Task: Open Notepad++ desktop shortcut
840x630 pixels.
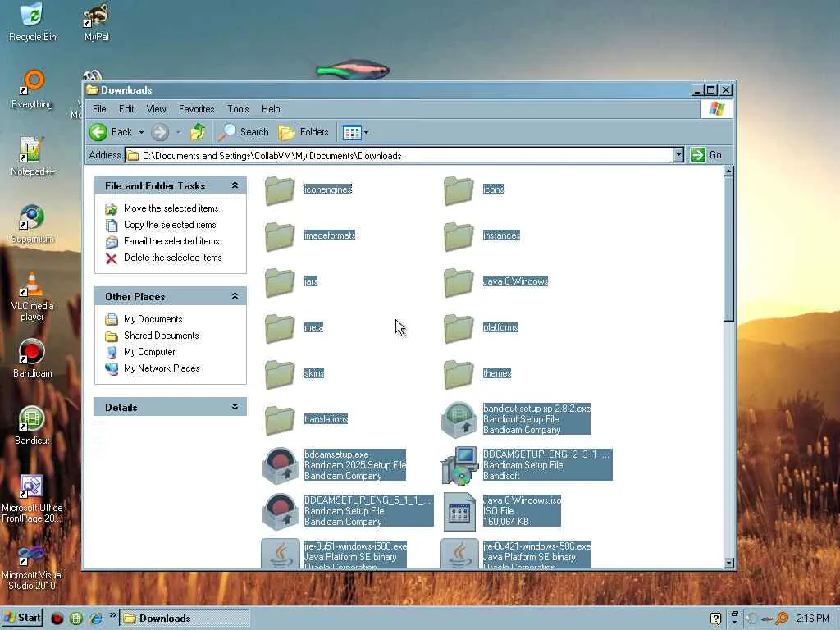Action: point(32,156)
